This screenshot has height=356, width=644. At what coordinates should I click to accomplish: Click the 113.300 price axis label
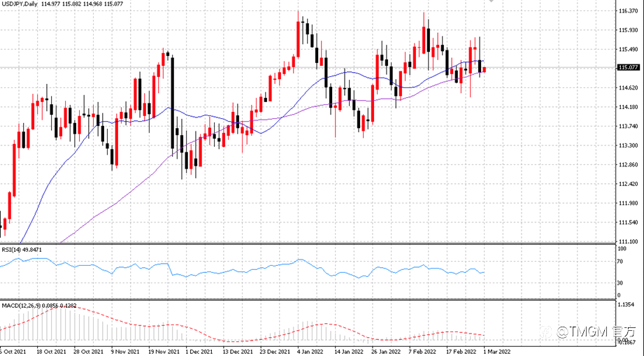(x=629, y=145)
